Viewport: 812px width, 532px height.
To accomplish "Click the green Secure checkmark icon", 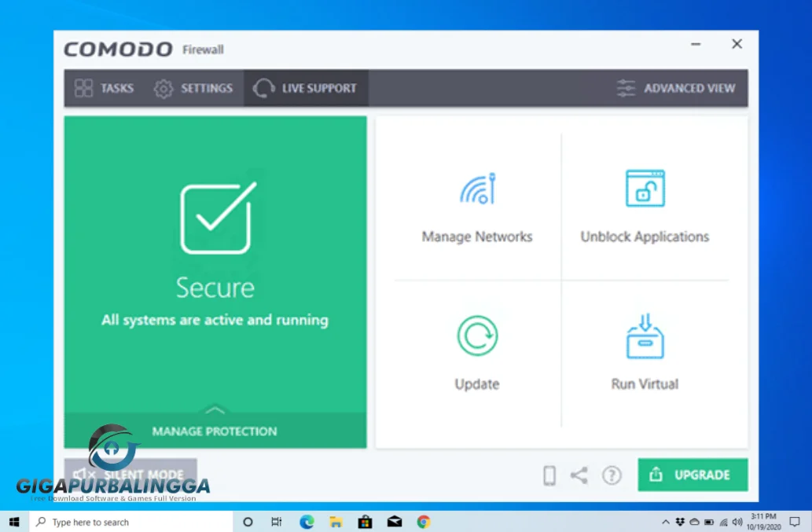I will click(218, 218).
